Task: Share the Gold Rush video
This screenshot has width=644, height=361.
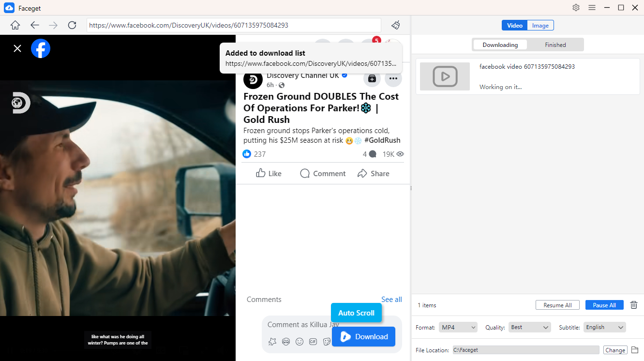Action: [373, 173]
